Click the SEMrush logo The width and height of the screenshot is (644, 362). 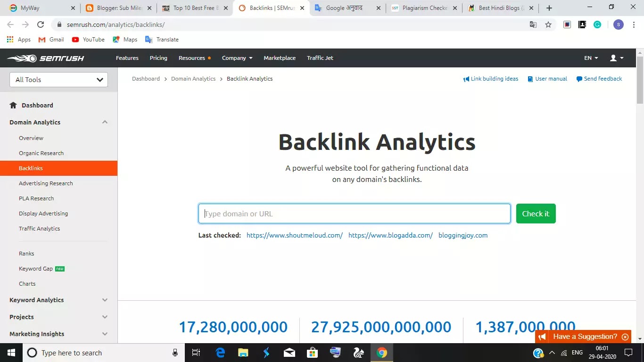tap(46, 58)
